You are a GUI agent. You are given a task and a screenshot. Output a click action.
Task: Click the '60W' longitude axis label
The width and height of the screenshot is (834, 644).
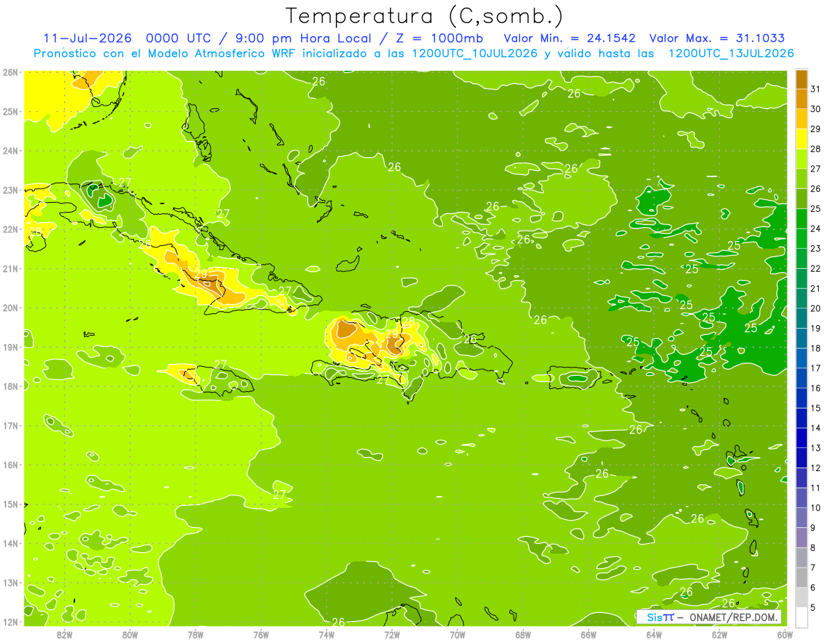[785, 634]
